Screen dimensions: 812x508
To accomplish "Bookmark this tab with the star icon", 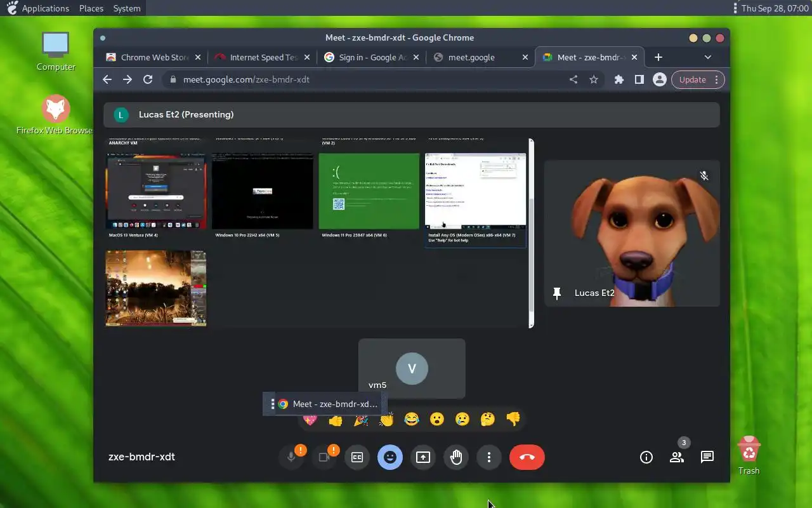I will pyautogui.click(x=594, y=79).
